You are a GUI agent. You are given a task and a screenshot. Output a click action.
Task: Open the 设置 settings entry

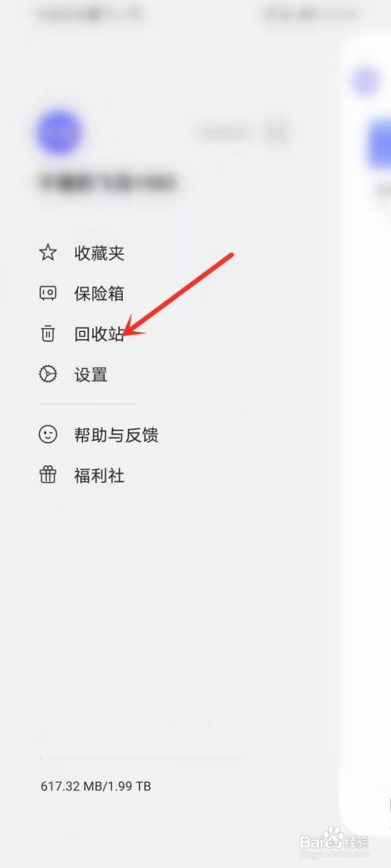click(x=91, y=375)
